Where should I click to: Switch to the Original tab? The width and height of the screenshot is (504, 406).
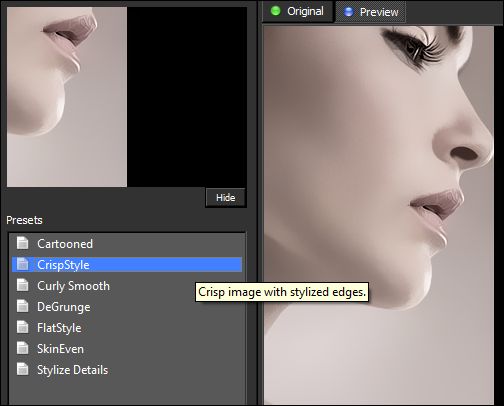coord(297,11)
